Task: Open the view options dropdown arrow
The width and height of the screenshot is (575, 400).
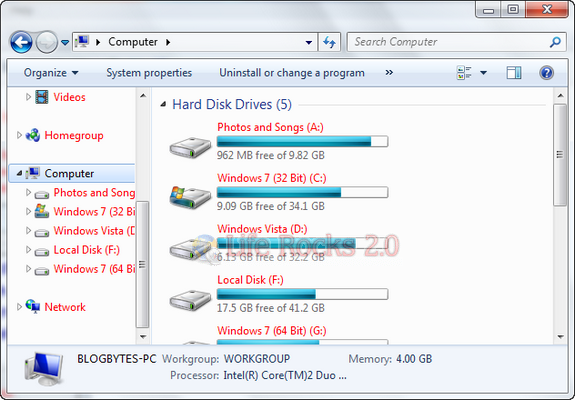Action: [x=483, y=73]
